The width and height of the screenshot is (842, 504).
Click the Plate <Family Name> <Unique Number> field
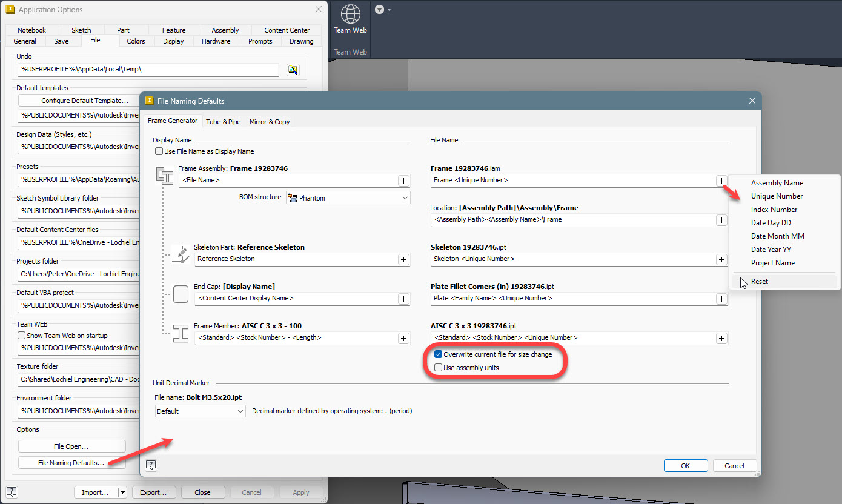click(x=573, y=299)
